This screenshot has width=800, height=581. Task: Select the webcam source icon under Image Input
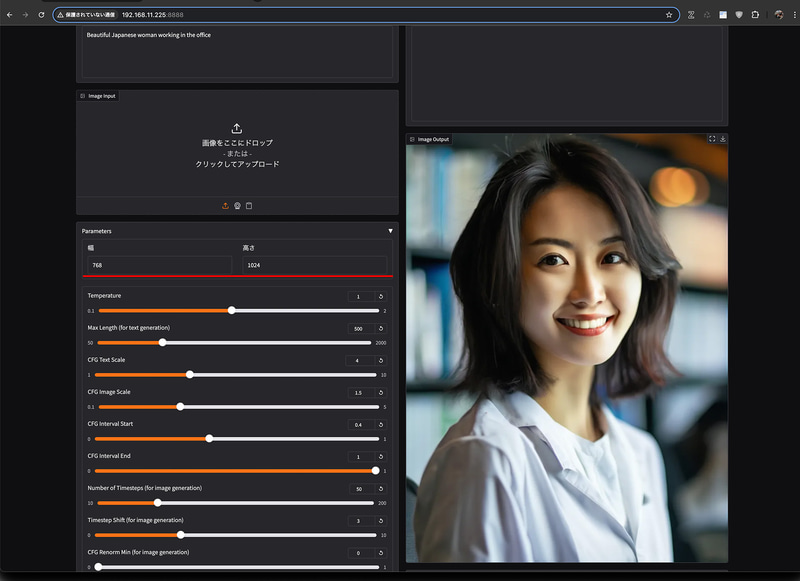click(x=237, y=206)
